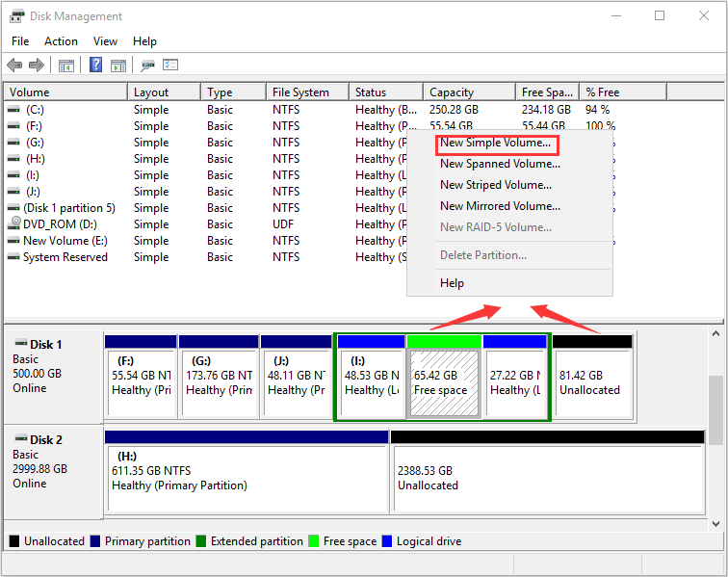This screenshot has height=577, width=728.
Task: Select the 2388.53 GB Unallocated block
Action: coord(548,472)
